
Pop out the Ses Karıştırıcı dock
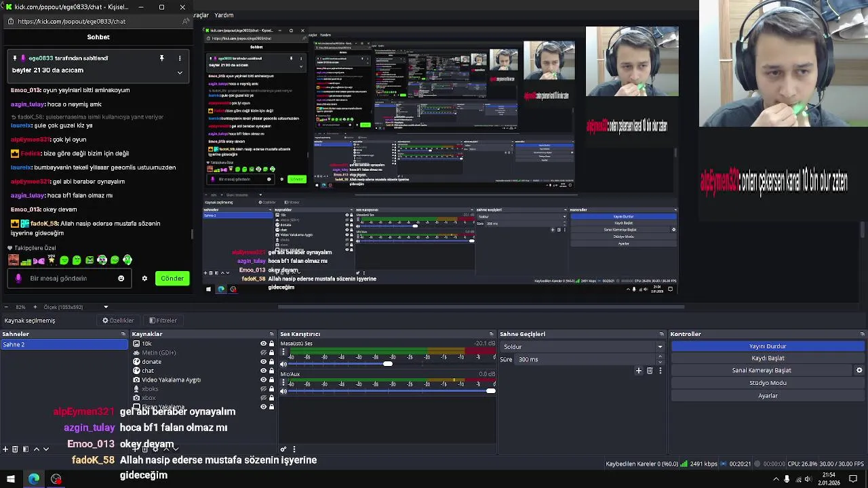(491, 334)
